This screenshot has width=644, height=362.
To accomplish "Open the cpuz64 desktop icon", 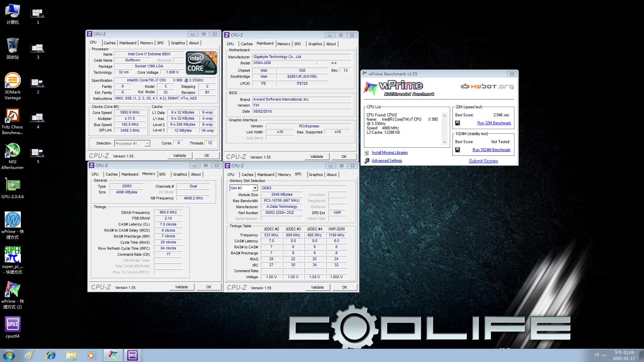I will click(12, 327).
